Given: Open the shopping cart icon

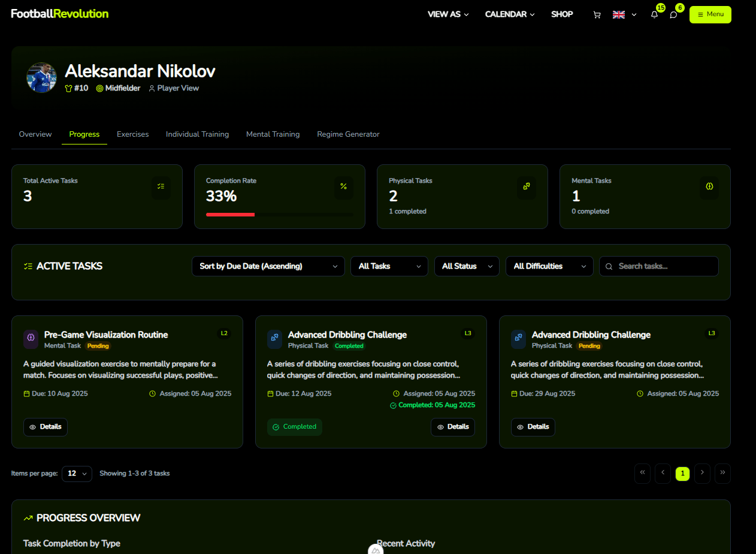Looking at the screenshot, I should 597,15.
